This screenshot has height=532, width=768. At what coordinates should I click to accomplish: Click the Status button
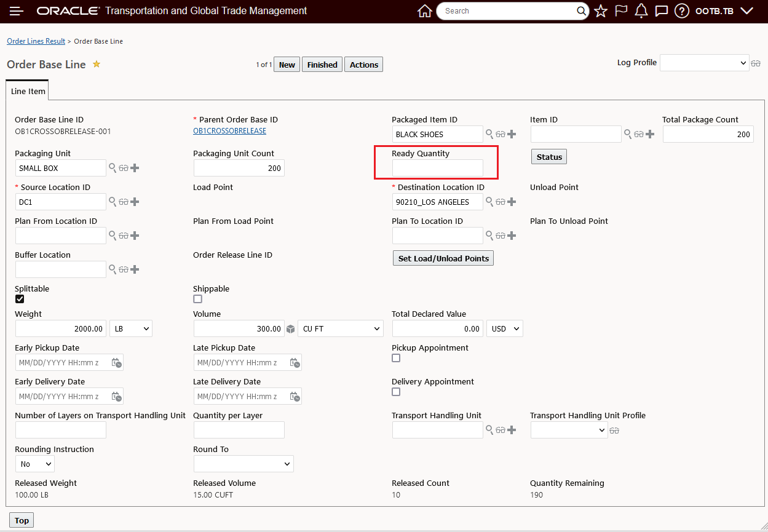tap(549, 157)
